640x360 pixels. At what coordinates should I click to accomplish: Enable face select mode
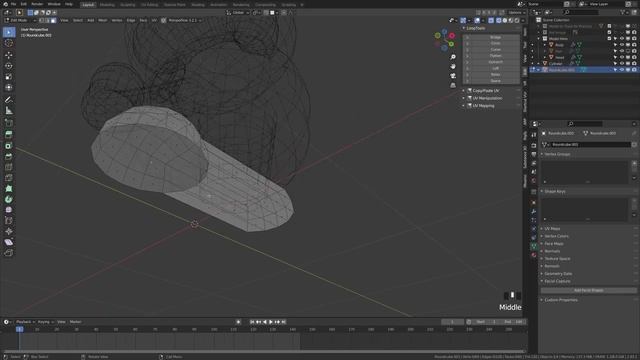pyautogui.click(x=53, y=20)
